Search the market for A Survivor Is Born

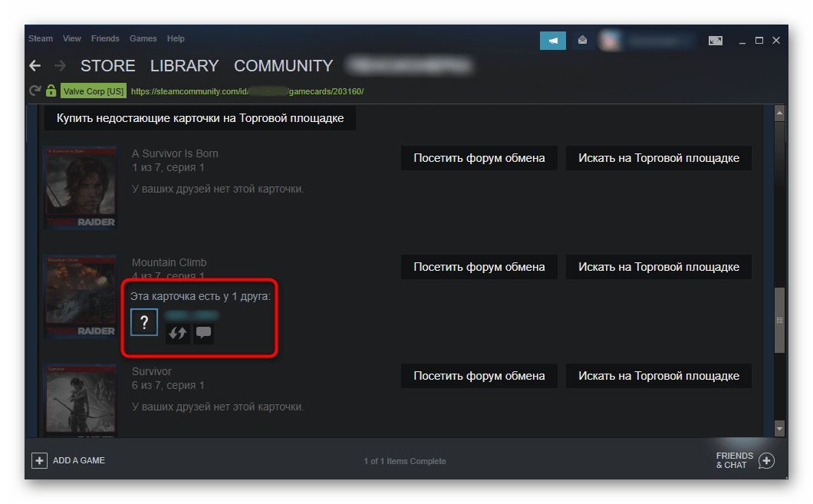pos(659,158)
